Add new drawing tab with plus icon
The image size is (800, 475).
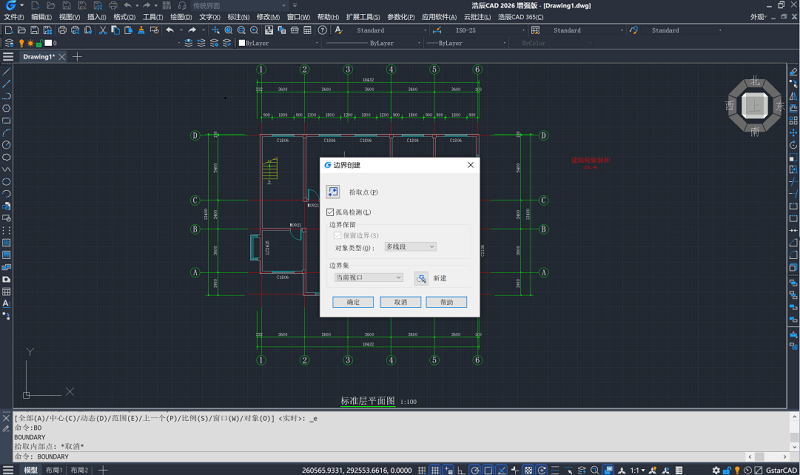click(x=77, y=57)
